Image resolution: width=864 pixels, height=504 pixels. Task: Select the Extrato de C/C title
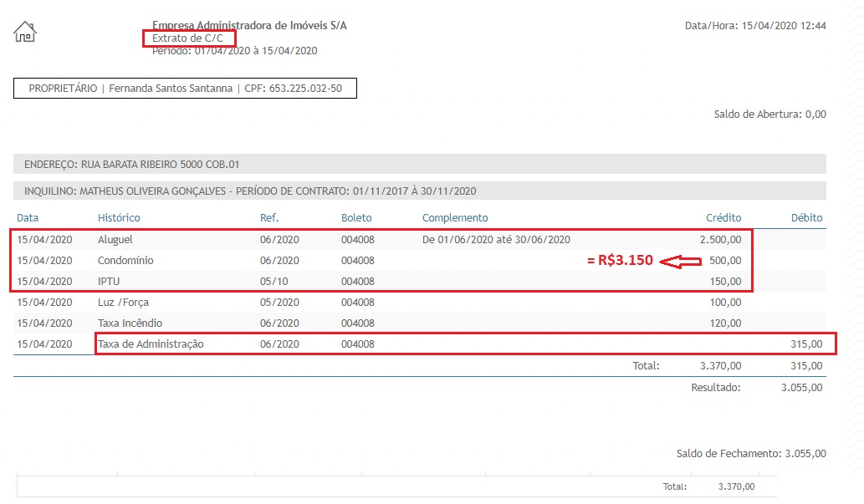point(188,38)
